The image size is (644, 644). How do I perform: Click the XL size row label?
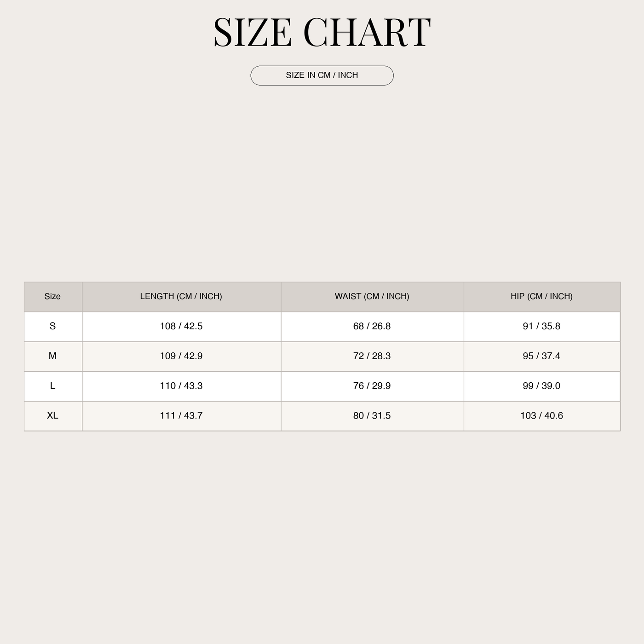pyautogui.click(x=53, y=416)
